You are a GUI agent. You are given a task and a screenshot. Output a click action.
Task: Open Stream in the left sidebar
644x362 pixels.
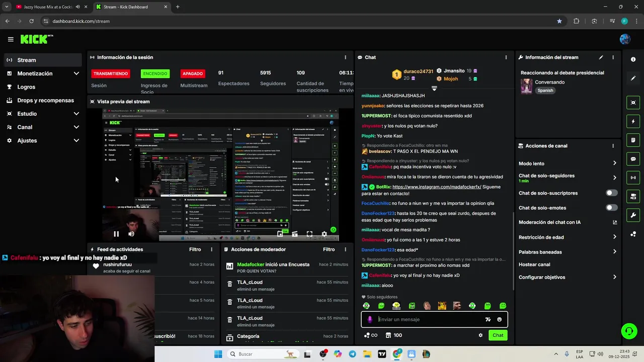coord(43,60)
